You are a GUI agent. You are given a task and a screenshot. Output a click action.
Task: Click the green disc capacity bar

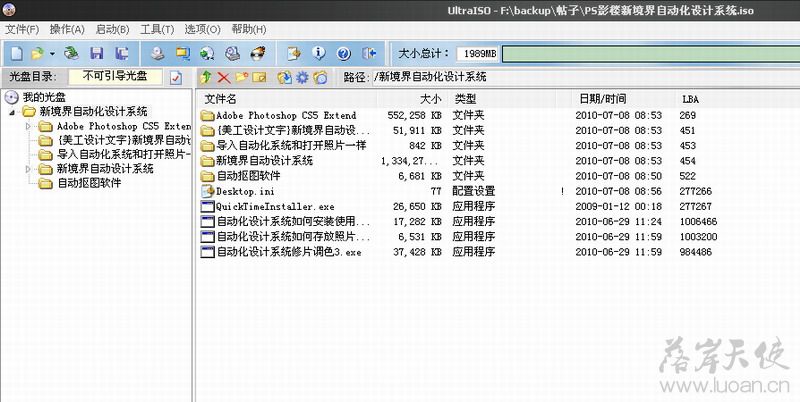coord(651,54)
